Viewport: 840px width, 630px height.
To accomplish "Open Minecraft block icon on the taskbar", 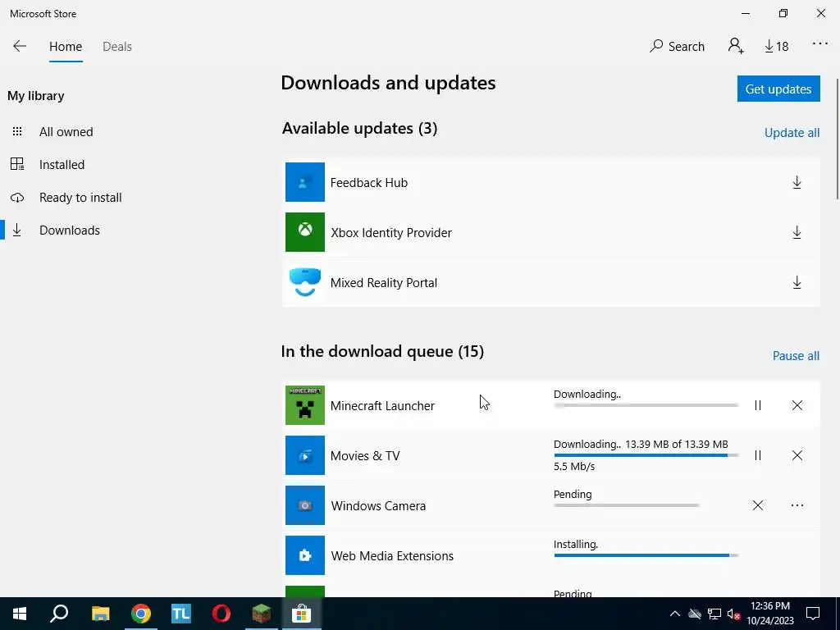I will coord(262,614).
